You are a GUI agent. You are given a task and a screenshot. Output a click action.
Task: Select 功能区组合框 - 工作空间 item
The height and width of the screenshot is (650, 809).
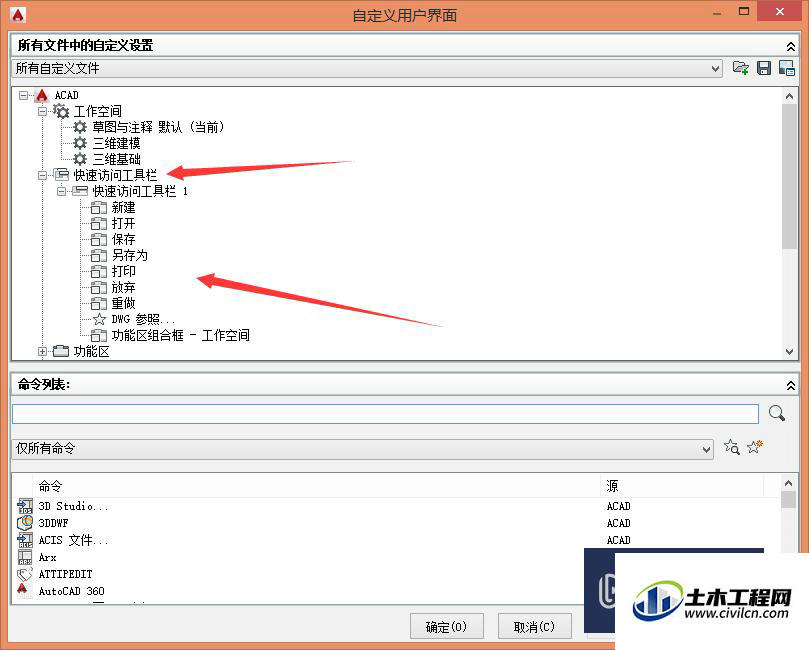[181, 335]
